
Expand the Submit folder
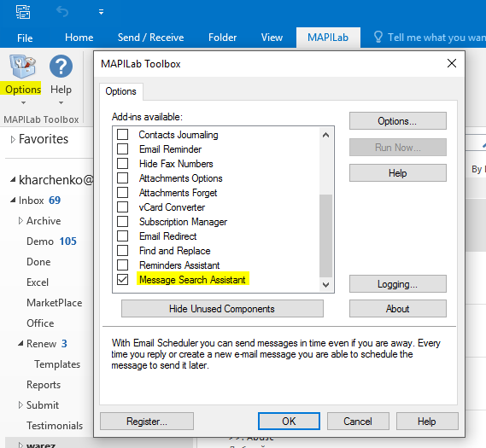point(20,405)
